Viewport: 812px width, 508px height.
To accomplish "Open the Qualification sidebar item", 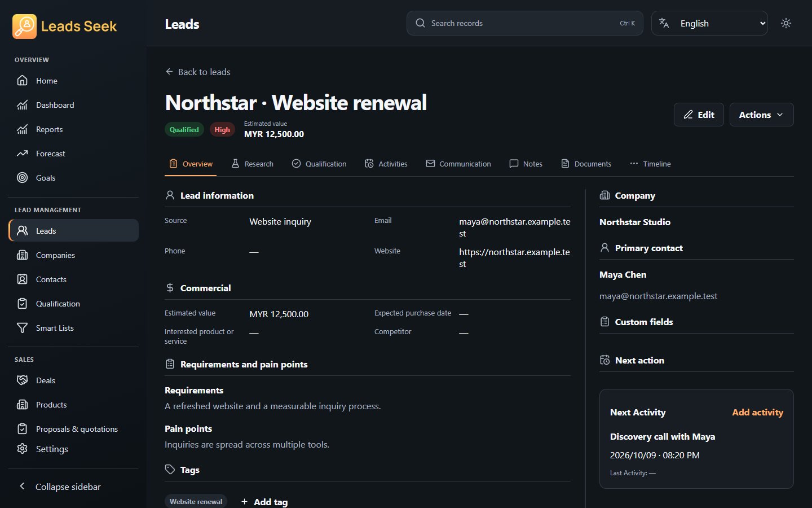I will pyautogui.click(x=73, y=304).
